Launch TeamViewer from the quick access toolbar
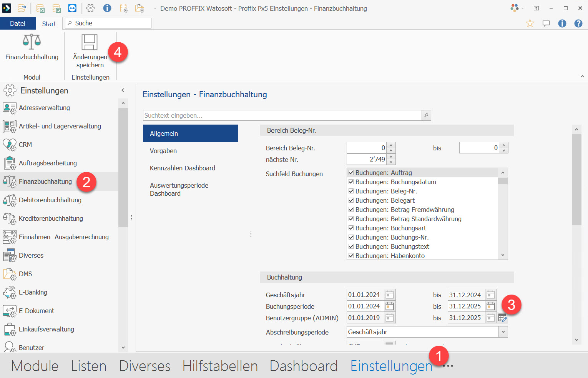The image size is (588, 378). point(72,8)
